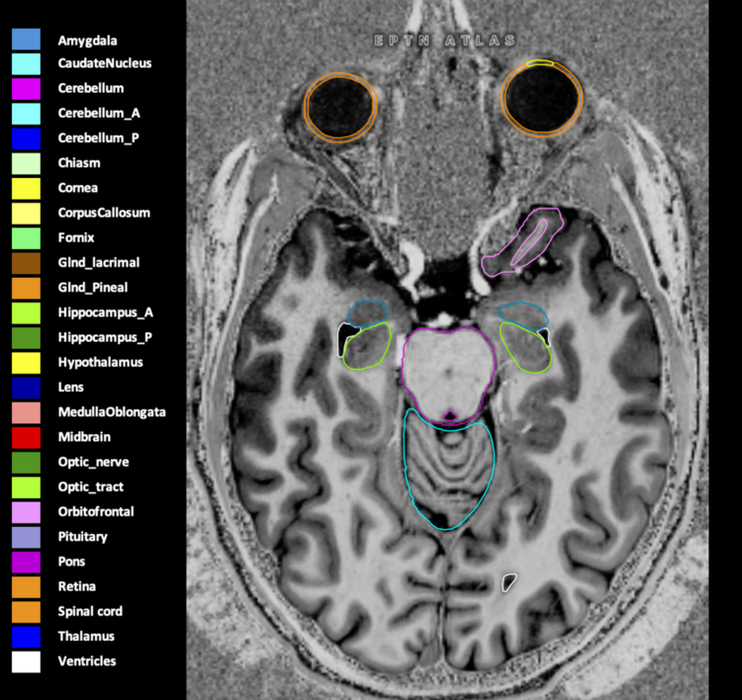742x700 pixels.
Task: Click the CorpusCallosum label
Action: pos(104,213)
